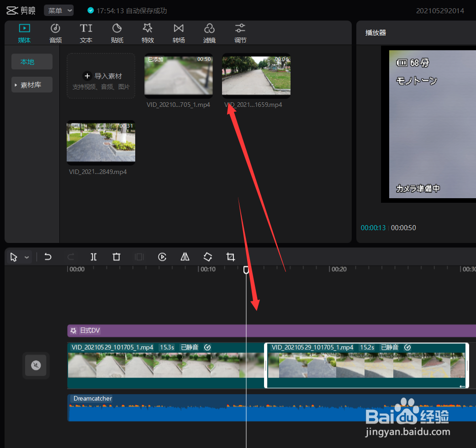Switch to the 特效 effects tab

[x=148, y=33]
